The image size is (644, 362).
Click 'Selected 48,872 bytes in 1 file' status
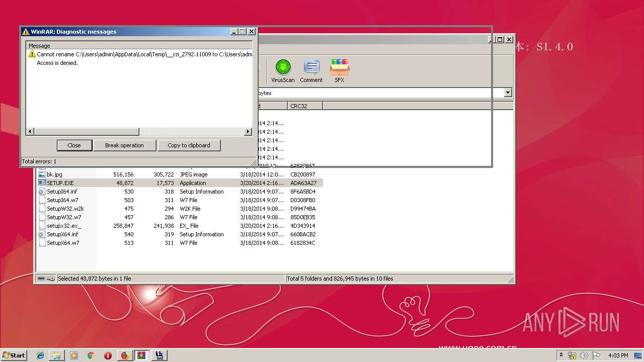[x=95, y=279]
